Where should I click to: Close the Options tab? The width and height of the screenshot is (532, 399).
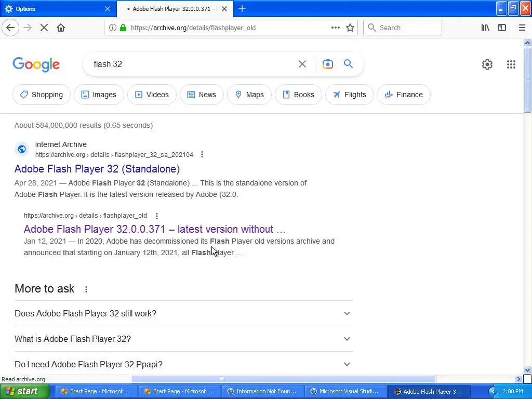click(108, 9)
